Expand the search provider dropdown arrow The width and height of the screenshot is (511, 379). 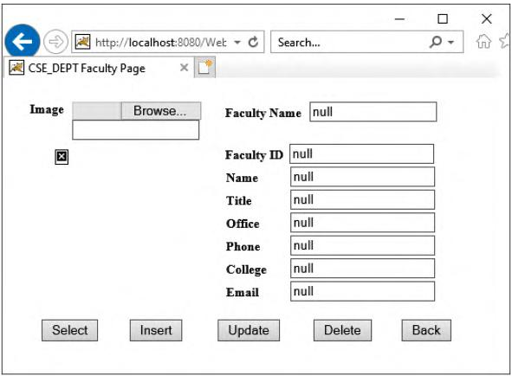451,42
